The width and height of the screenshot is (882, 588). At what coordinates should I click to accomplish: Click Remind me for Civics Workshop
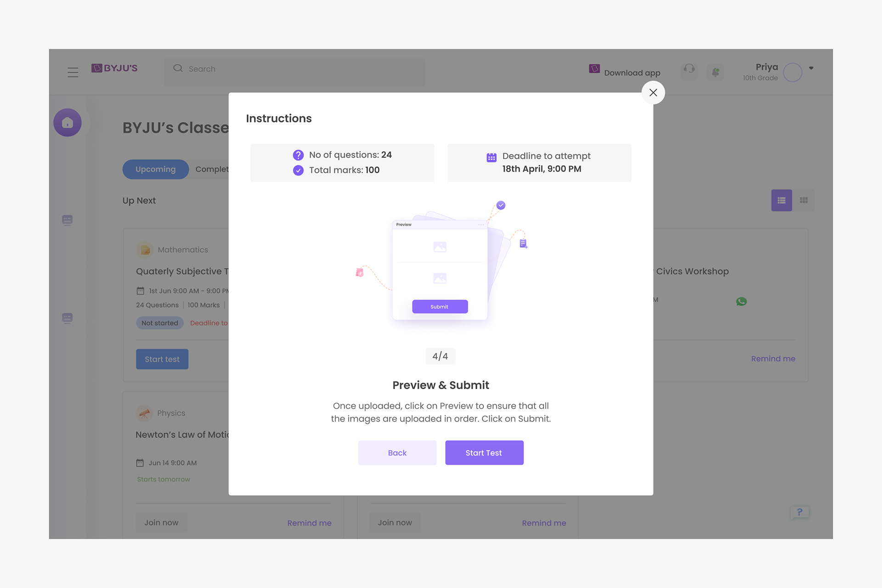(x=773, y=359)
